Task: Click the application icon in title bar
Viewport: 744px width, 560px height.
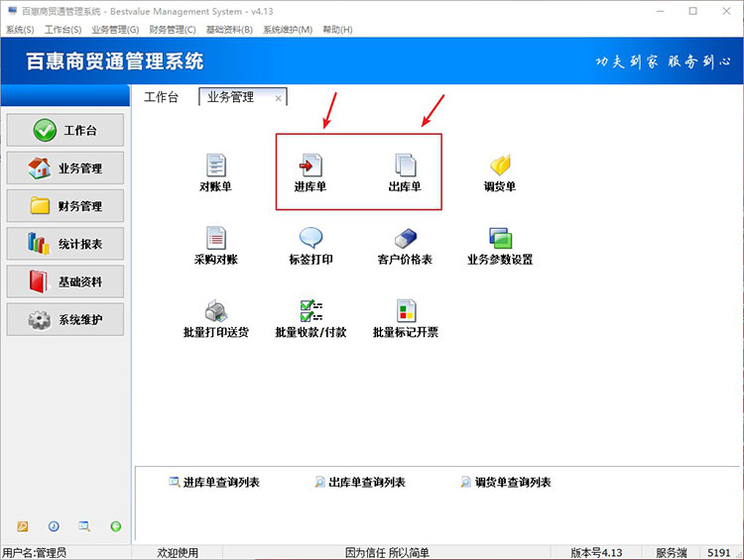Action: pos(12,11)
